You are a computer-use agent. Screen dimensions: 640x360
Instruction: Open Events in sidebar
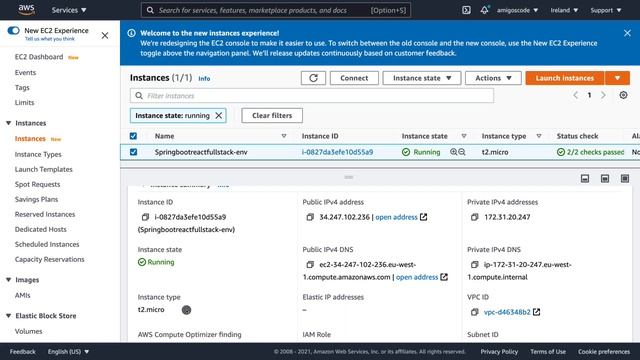(25, 72)
